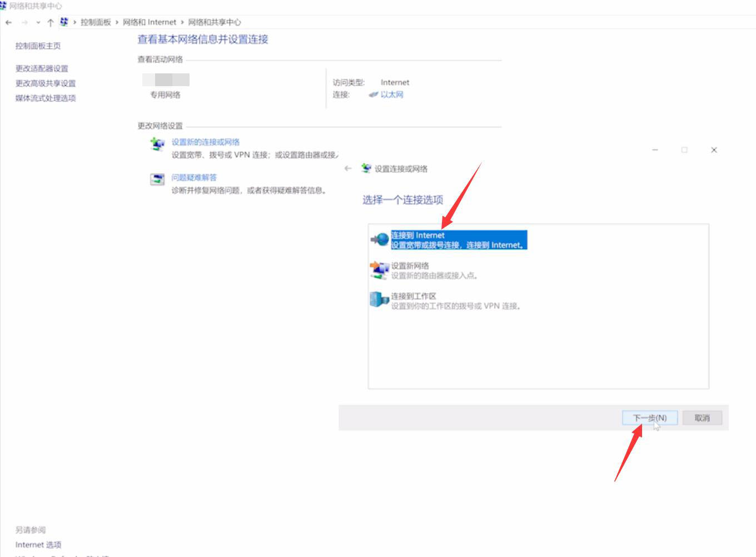This screenshot has height=557, width=756.
Task: Navigate back in Control Panel window
Action: 9,22
